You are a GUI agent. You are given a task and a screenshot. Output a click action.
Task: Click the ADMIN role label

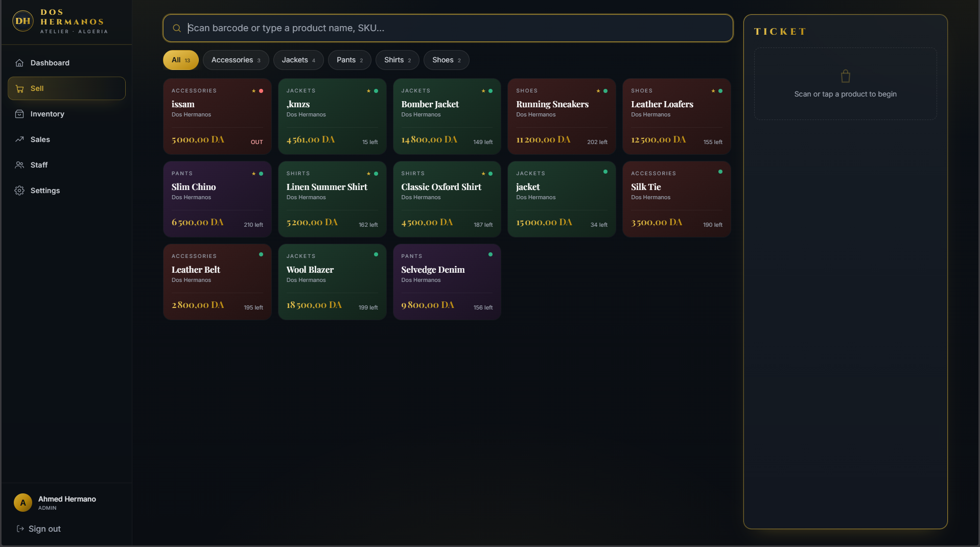tap(47, 508)
